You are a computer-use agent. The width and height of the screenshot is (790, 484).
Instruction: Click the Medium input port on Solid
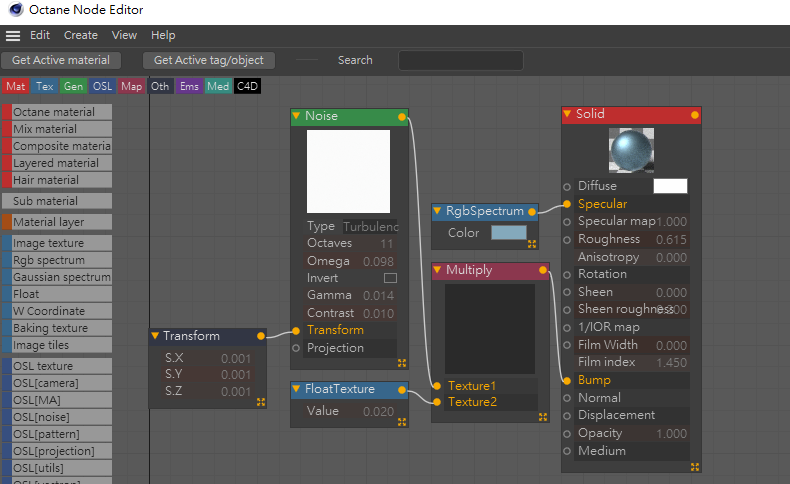(x=567, y=451)
